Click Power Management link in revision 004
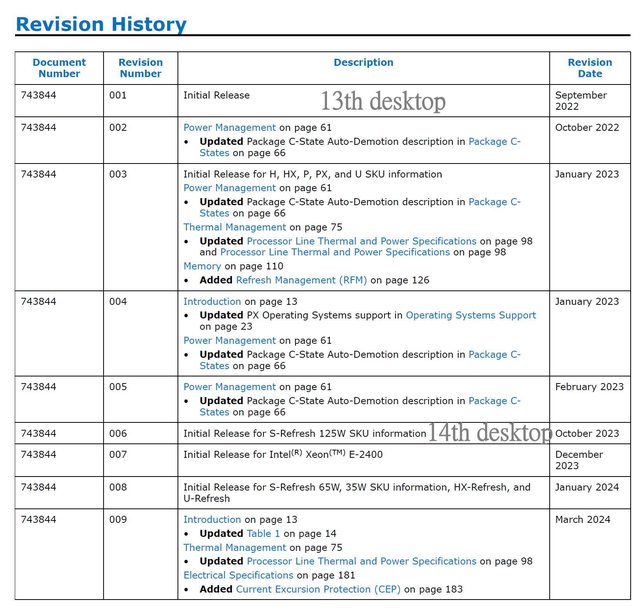This screenshot has width=640, height=612. (x=229, y=341)
